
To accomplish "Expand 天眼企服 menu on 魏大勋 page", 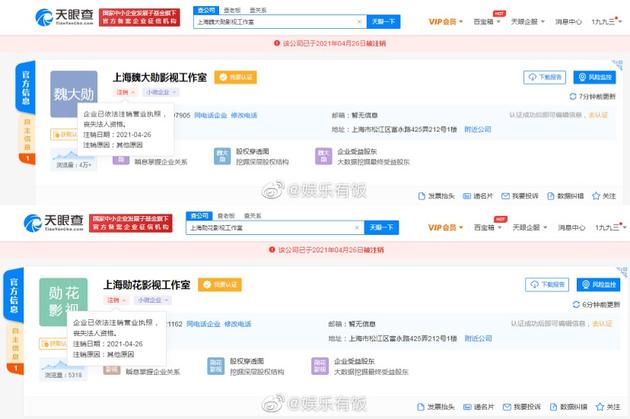I will pos(528,22).
